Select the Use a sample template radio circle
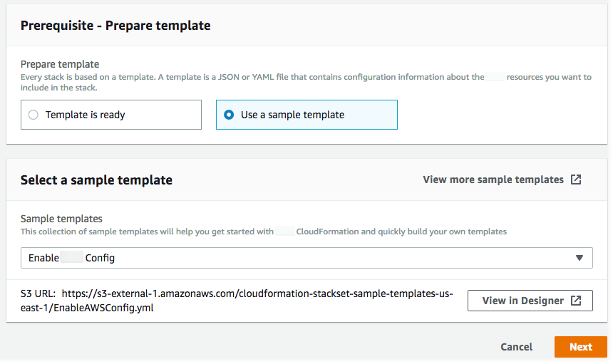 pyautogui.click(x=229, y=115)
